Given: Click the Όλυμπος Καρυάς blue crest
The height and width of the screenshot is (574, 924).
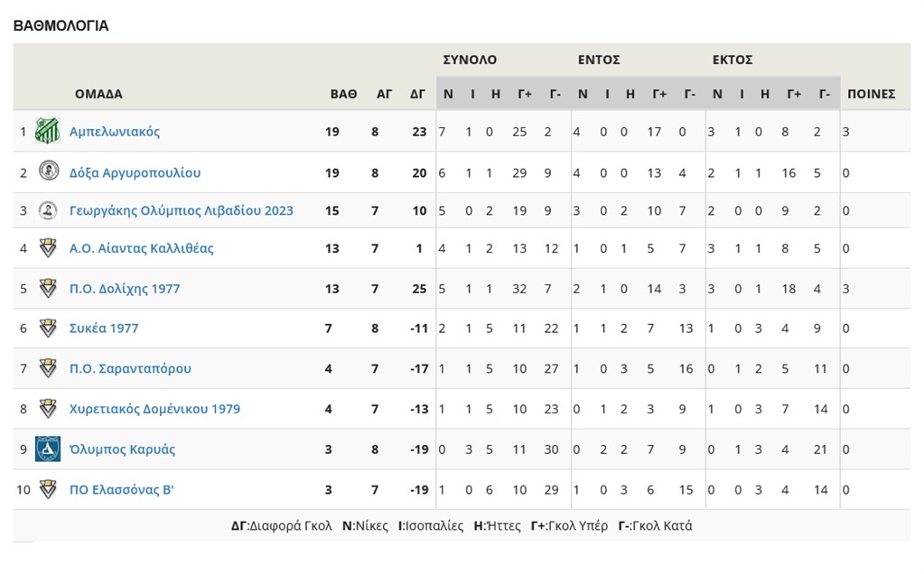Looking at the screenshot, I should point(47,449).
